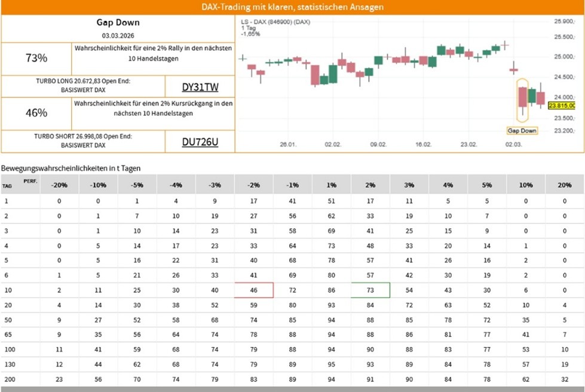Click the TURBO SHORT 26.998,08 Open End text
585x392 pixels.
coord(83,136)
